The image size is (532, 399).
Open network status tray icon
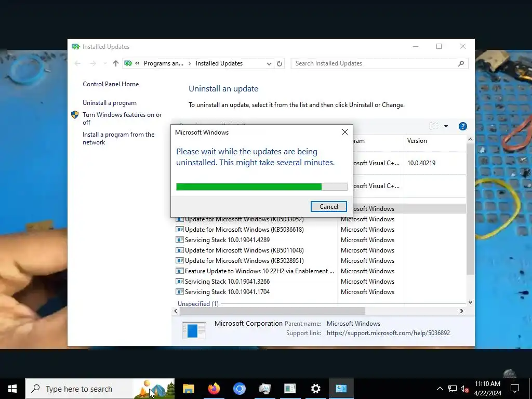pos(453,389)
